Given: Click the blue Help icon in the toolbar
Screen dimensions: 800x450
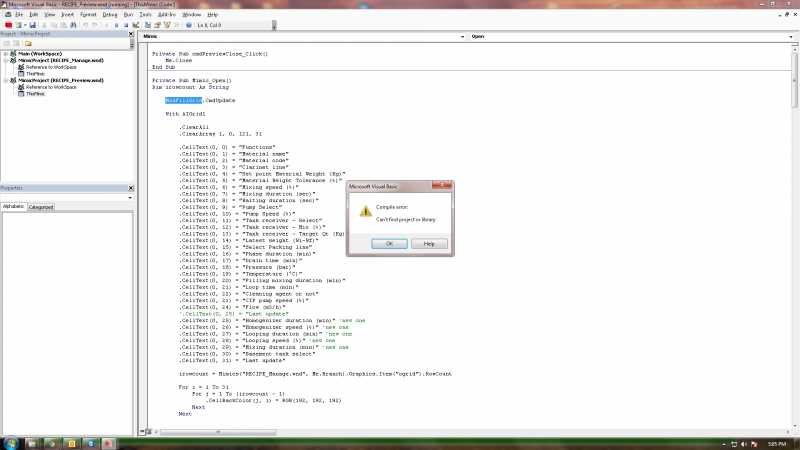Looking at the screenshot, I should (x=189, y=25).
